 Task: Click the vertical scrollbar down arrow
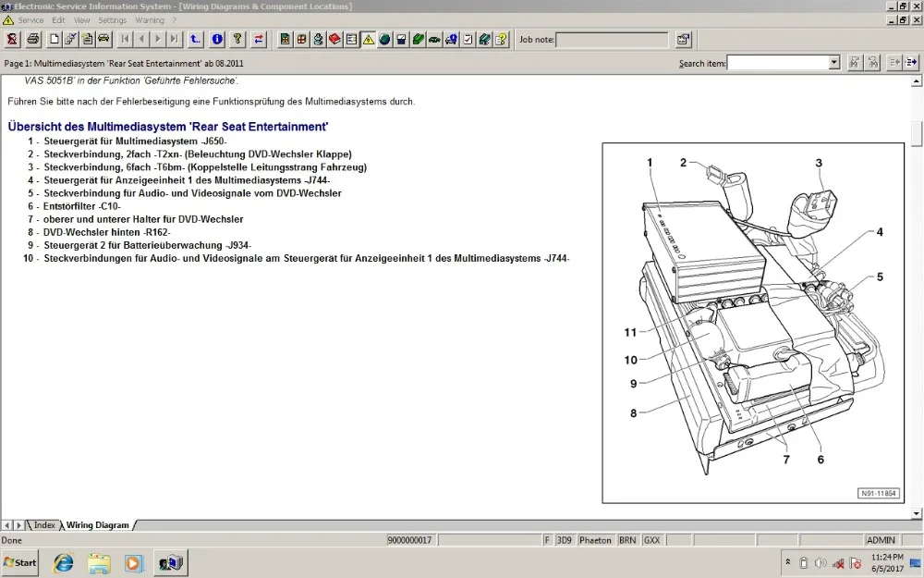click(917, 513)
